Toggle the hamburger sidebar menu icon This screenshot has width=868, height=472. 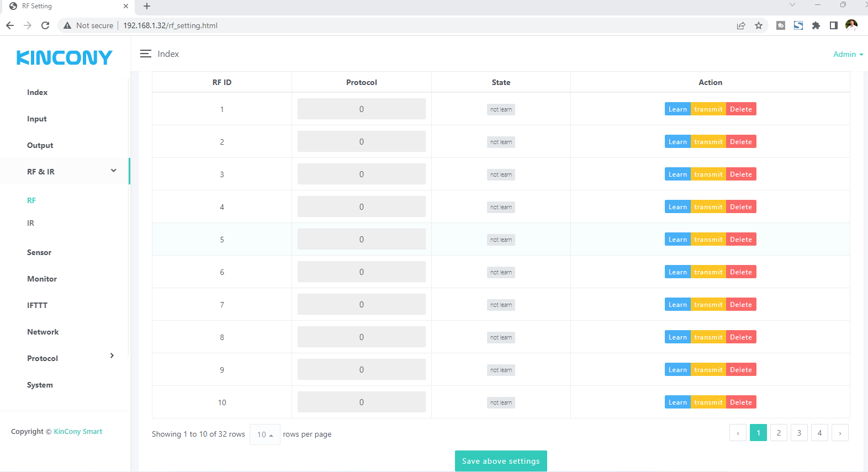146,54
